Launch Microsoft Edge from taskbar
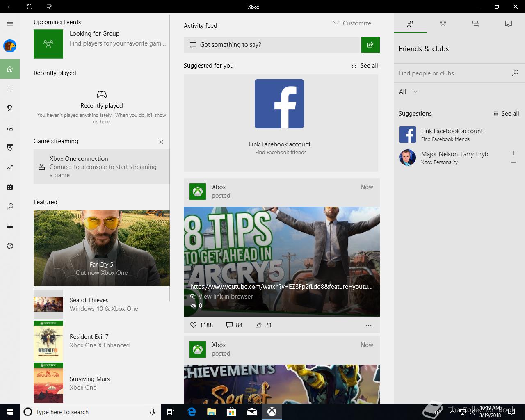The image size is (525, 420). 192,412
